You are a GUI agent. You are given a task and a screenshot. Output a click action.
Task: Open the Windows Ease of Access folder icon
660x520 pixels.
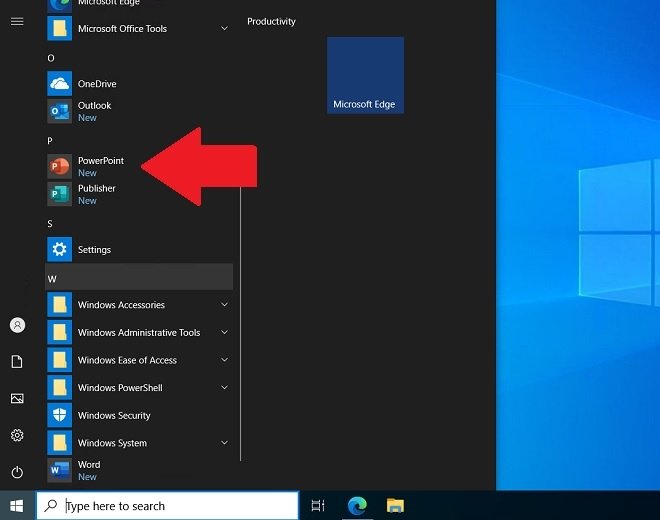(59, 360)
